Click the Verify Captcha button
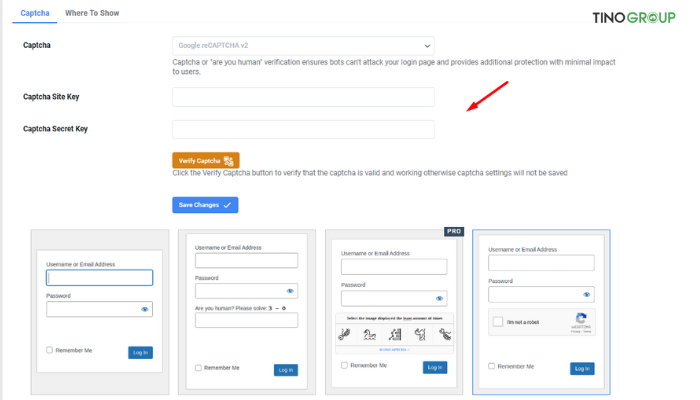The height and width of the screenshot is (400, 700). tap(206, 160)
